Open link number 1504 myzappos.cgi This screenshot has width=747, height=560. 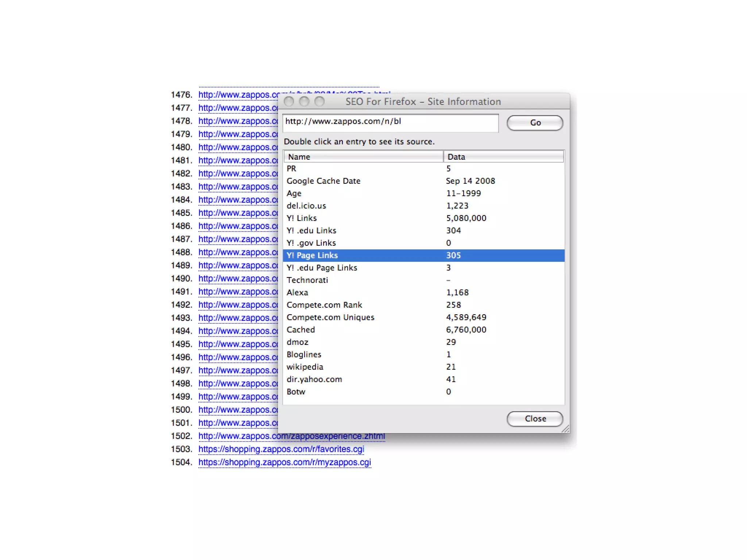pos(285,462)
